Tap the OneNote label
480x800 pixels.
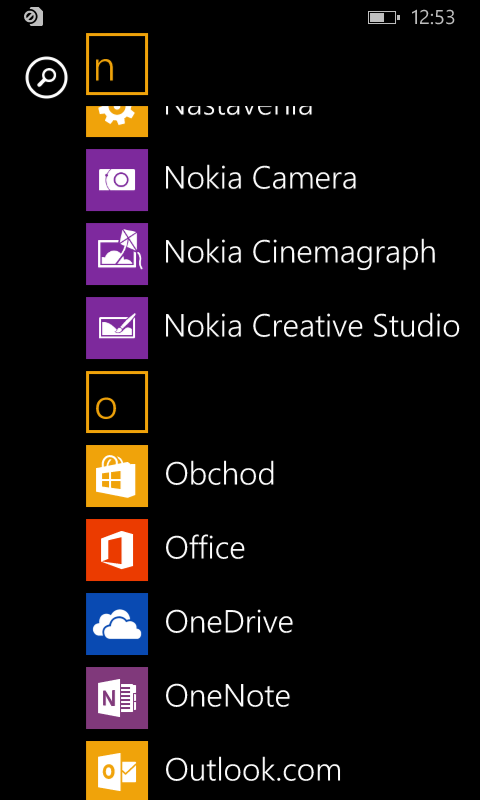[x=228, y=695]
